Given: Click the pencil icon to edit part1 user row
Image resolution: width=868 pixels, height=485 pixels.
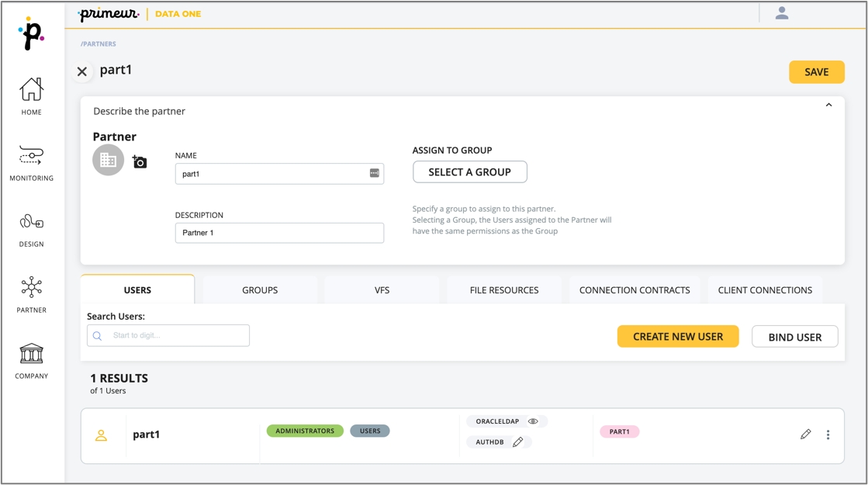Looking at the screenshot, I should point(805,435).
